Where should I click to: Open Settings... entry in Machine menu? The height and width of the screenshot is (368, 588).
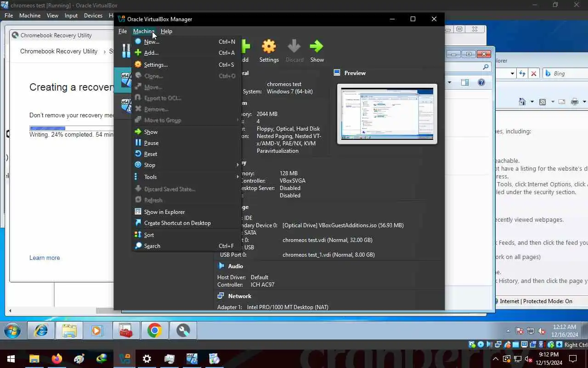(186, 64)
